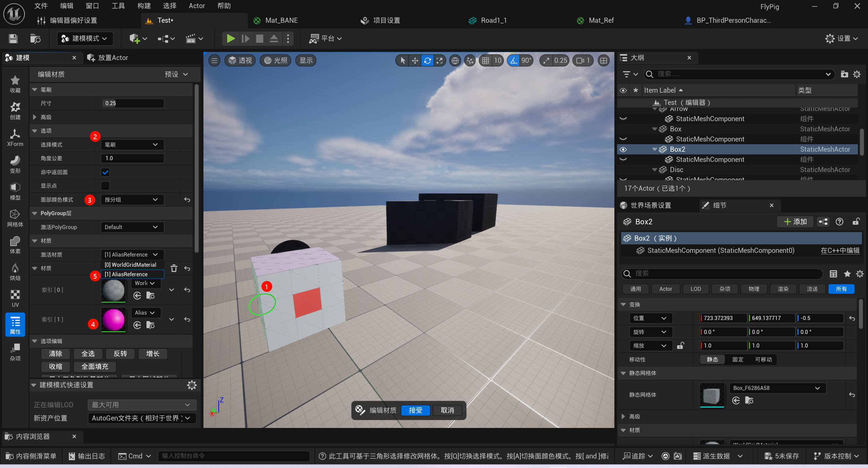Open the 选择模式 brush dropdown
The image size is (868, 468).
point(132,145)
